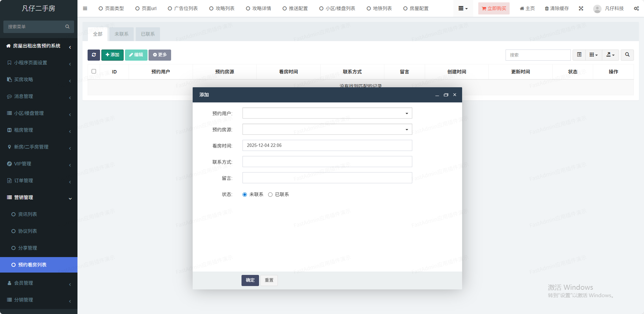Click the fullscreen expand icon
This screenshot has width=644, height=314.
581,8
